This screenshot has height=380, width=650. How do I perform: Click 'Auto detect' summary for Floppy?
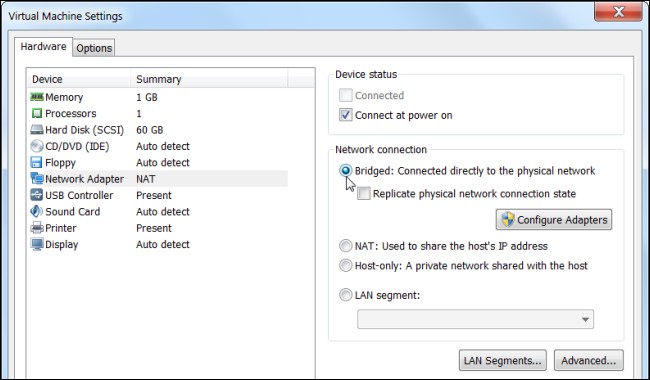[163, 162]
